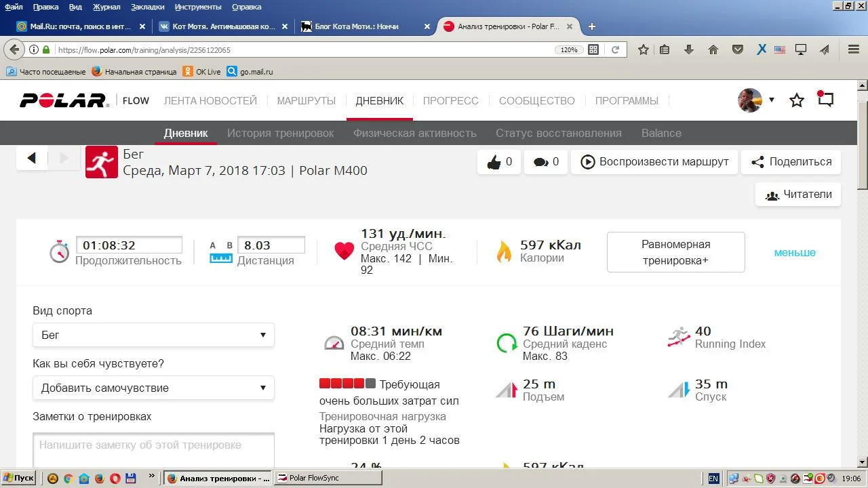Switch to История тренировок tab
The image size is (868, 488).
pos(280,133)
